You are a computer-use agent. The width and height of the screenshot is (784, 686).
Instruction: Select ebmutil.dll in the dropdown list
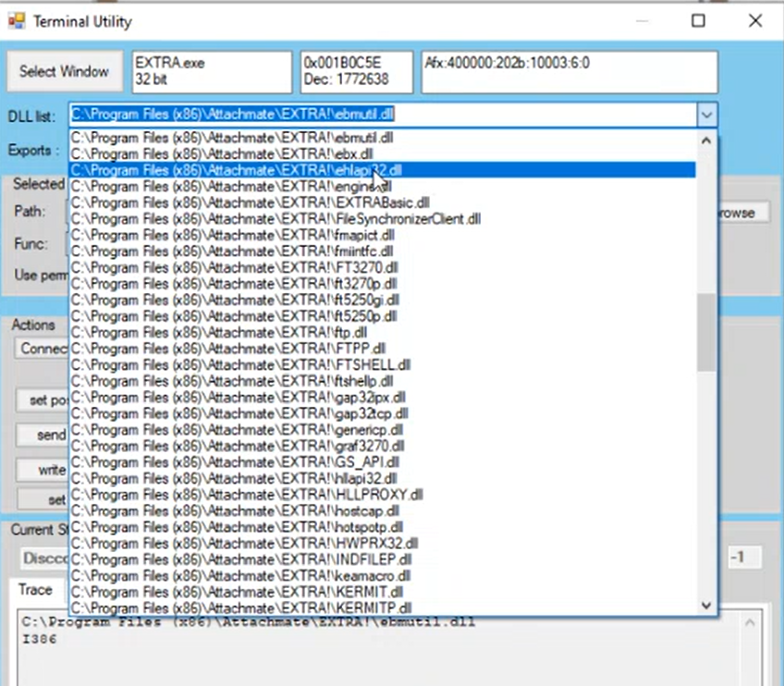pyautogui.click(x=382, y=138)
